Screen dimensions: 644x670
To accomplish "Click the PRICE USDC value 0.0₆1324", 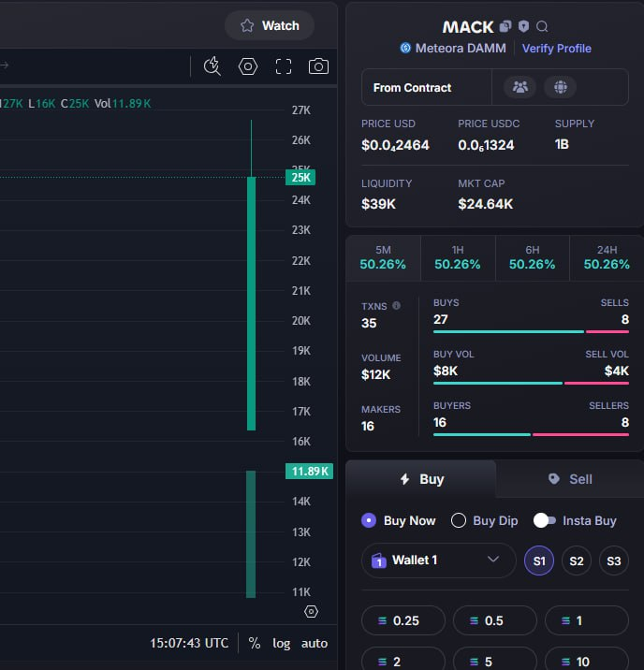I will (x=486, y=145).
